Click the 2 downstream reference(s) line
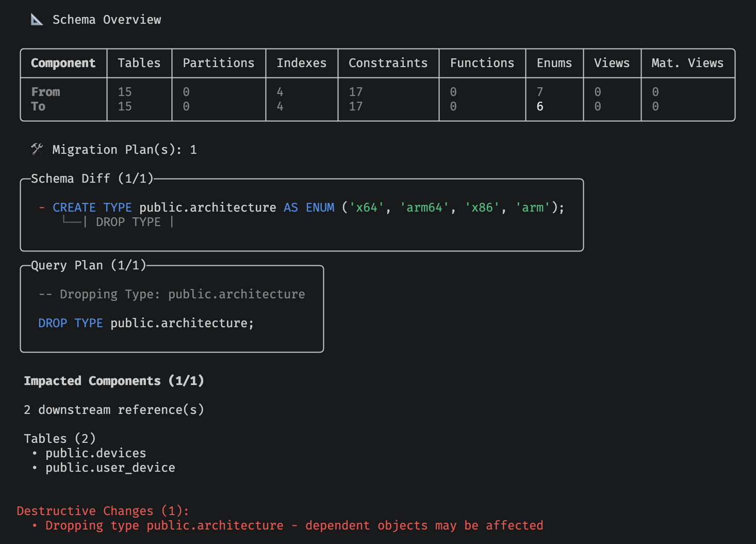 click(x=114, y=410)
